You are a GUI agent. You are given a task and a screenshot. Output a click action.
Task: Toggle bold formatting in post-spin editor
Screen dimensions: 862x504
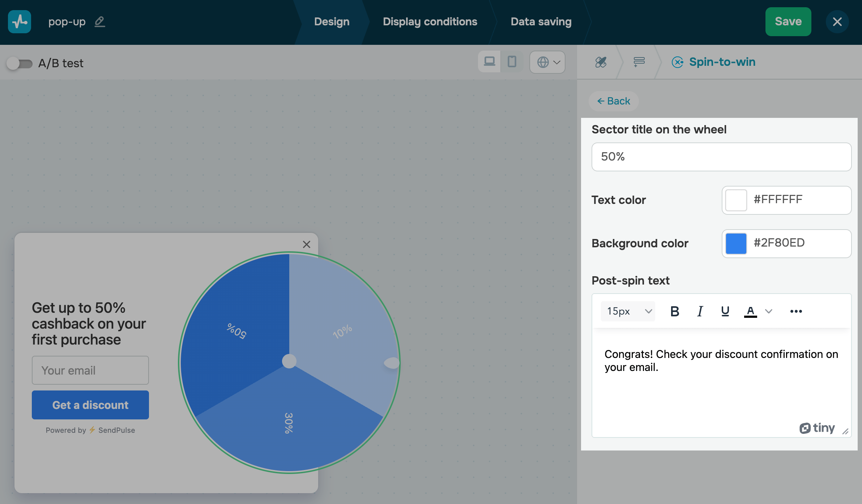click(x=674, y=311)
